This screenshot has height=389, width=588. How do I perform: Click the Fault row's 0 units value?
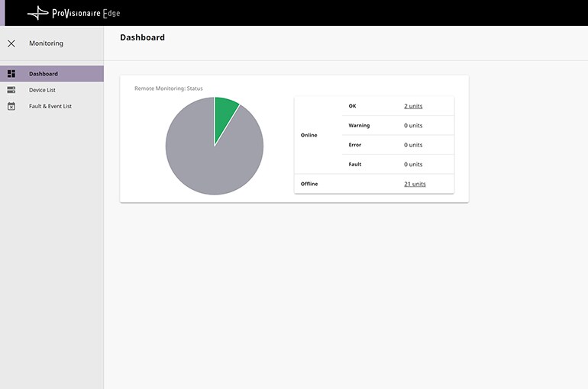pos(413,164)
